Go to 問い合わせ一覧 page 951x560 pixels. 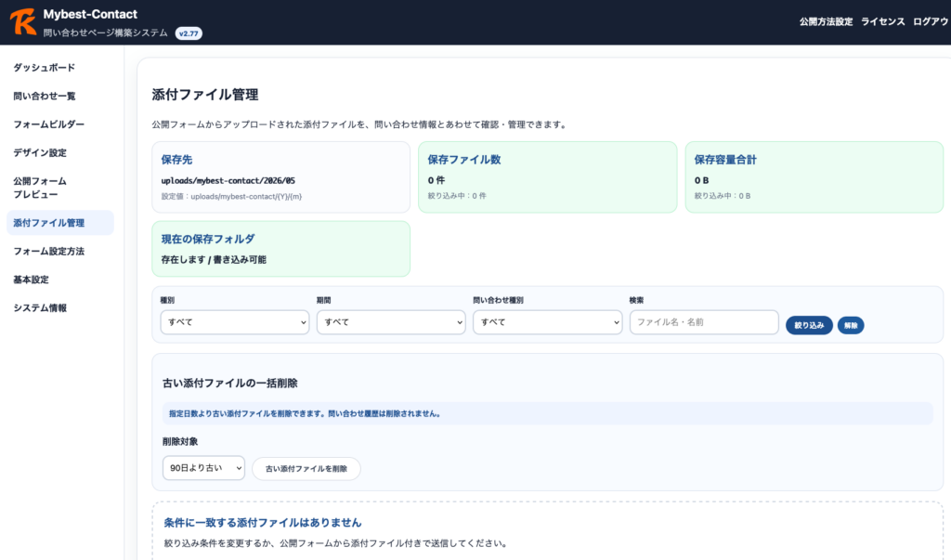pos(45,96)
